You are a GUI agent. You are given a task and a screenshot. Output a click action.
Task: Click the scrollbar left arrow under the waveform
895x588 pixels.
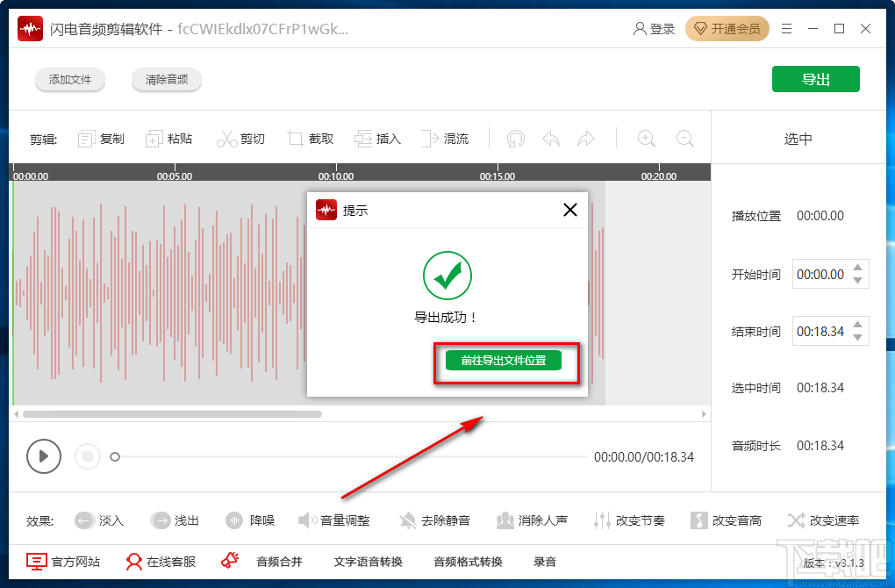click(x=17, y=414)
